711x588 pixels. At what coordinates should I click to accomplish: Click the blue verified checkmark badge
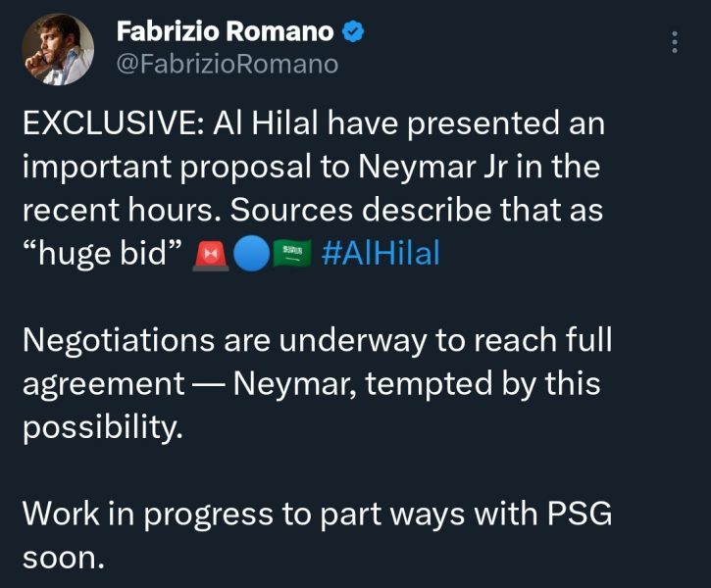tap(353, 31)
